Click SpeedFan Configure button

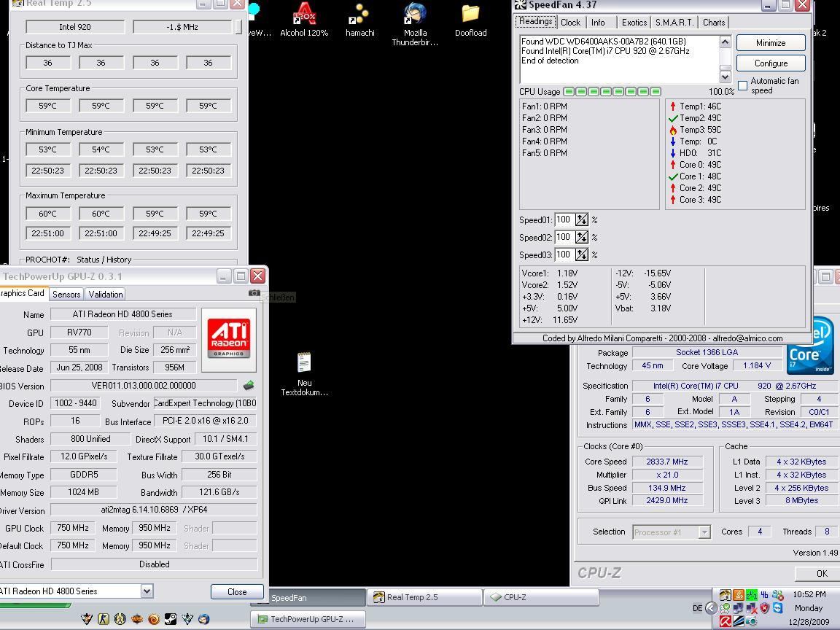(x=770, y=63)
